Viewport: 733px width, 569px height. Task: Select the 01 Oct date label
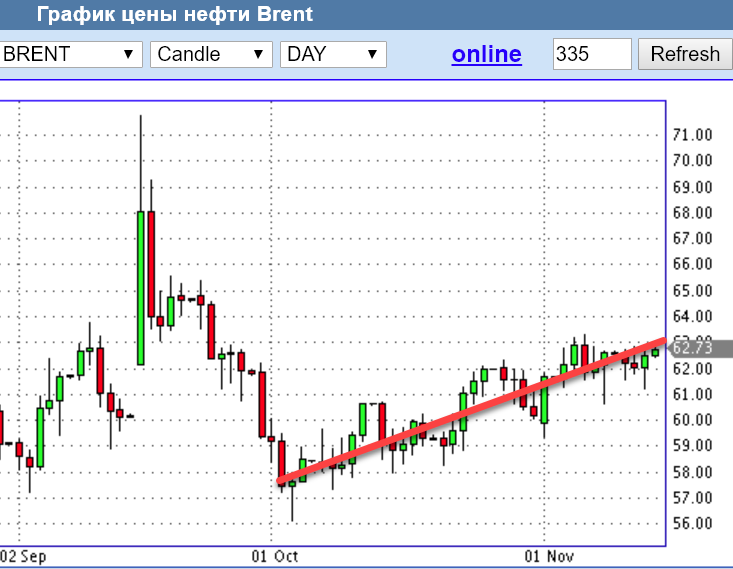tap(274, 555)
